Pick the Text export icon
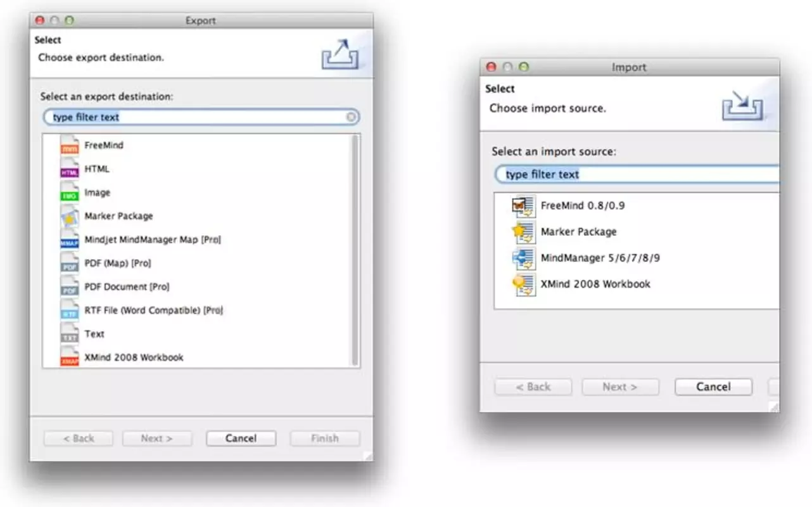 pyautogui.click(x=70, y=334)
